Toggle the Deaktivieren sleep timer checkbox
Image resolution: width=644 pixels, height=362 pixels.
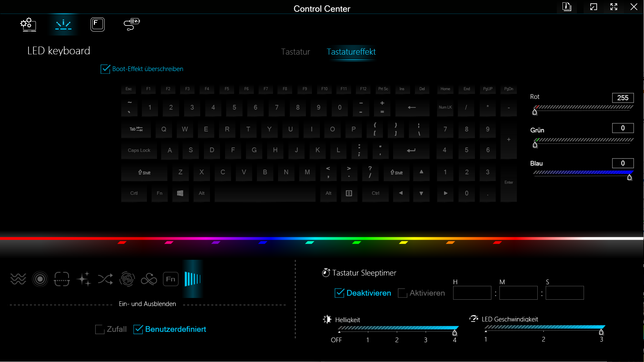point(339,293)
